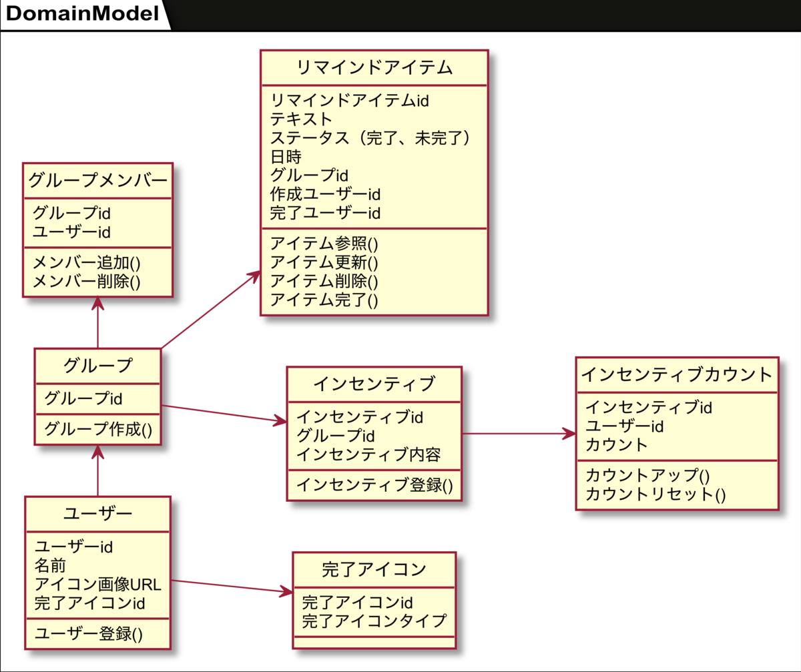Click the アイテム更新() method
The image size is (801, 672).
click(x=324, y=262)
